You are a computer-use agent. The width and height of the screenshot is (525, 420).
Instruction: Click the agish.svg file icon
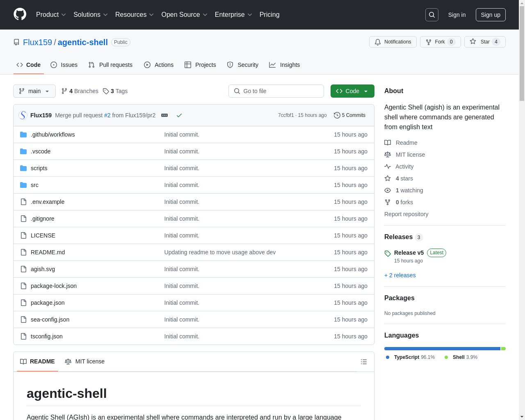[x=23, y=269]
